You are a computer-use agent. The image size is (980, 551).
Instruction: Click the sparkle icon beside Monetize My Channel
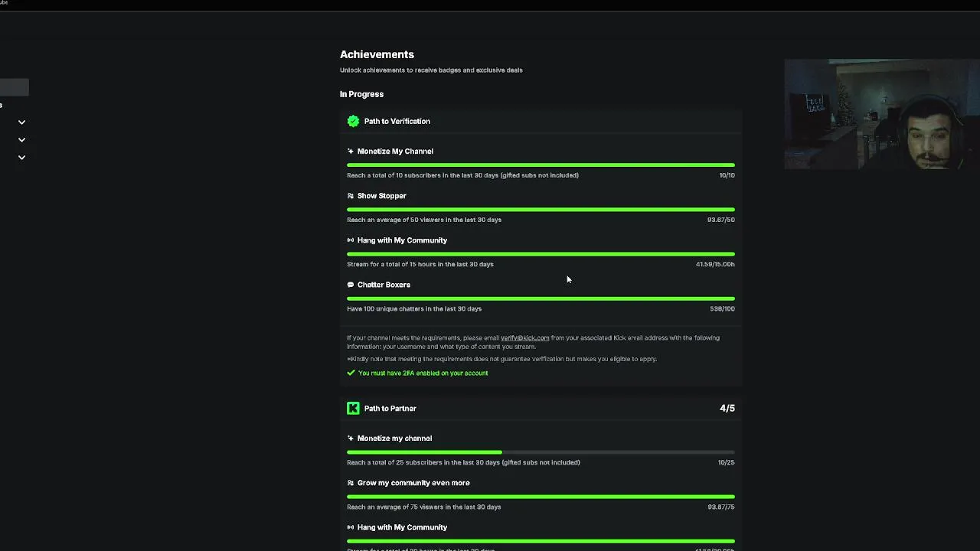tap(351, 152)
